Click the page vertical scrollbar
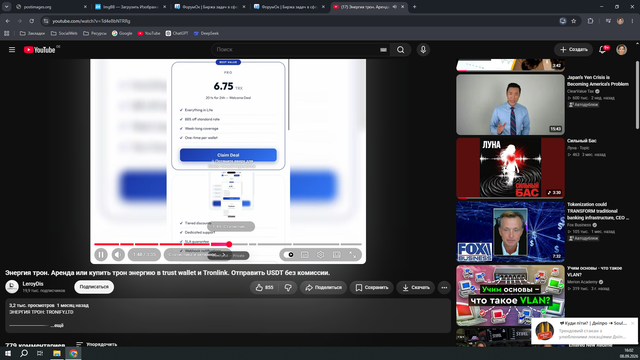Screen dimensions: 640x360 pyautogui.click(x=637, y=95)
